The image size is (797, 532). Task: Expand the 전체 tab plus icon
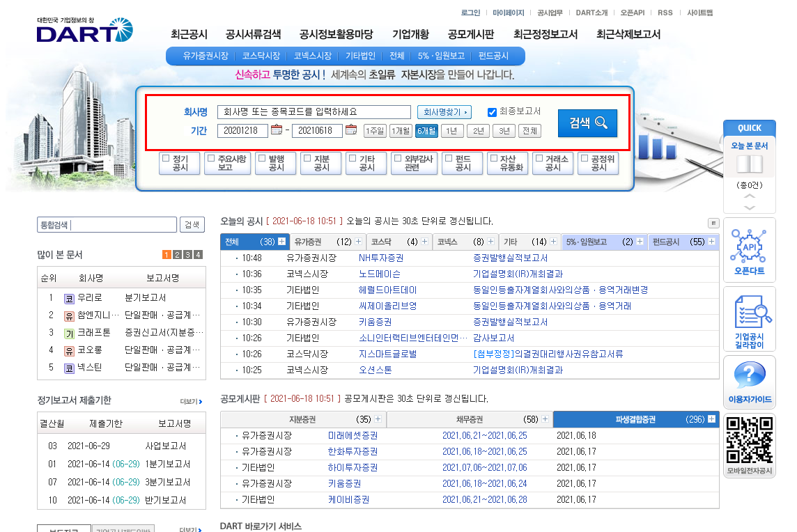pos(281,242)
